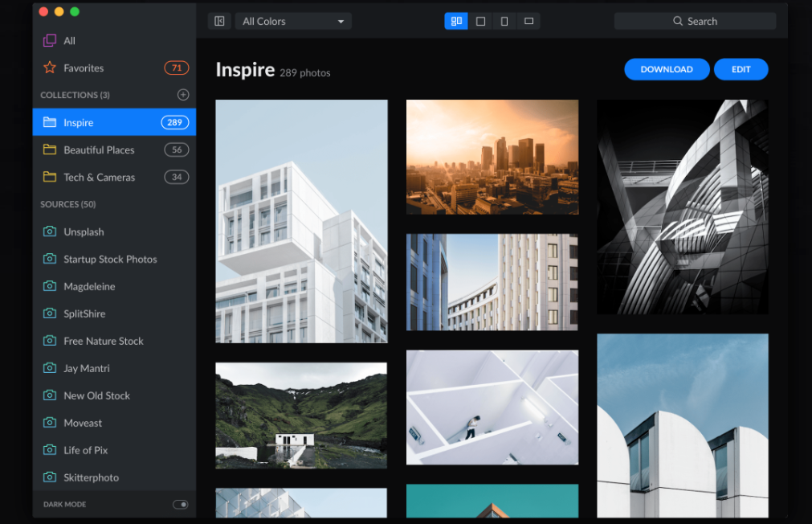Filter by landscape orientation photos
This screenshot has height=524, width=812.
(x=528, y=21)
